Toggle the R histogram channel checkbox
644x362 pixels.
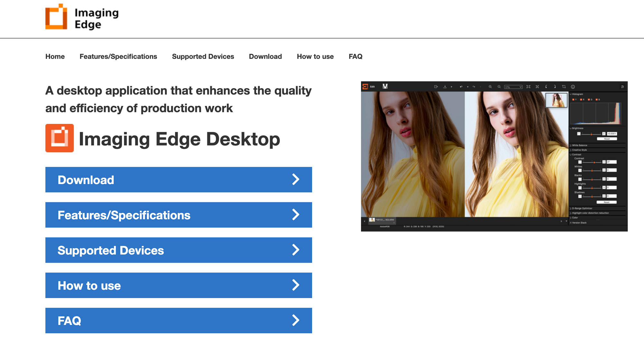tap(581, 99)
